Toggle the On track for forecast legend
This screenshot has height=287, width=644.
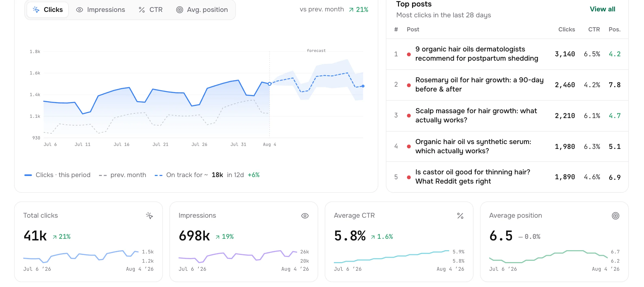pyautogui.click(x=207, y=175)
